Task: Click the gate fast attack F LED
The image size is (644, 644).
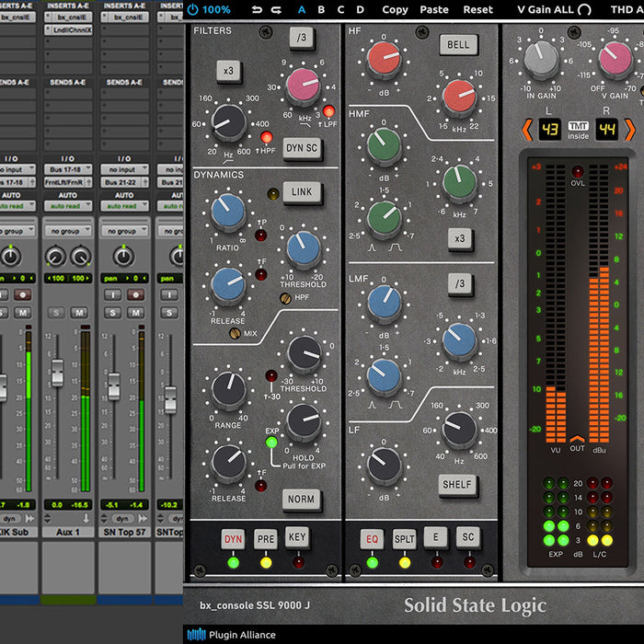Action: (260, 486)
